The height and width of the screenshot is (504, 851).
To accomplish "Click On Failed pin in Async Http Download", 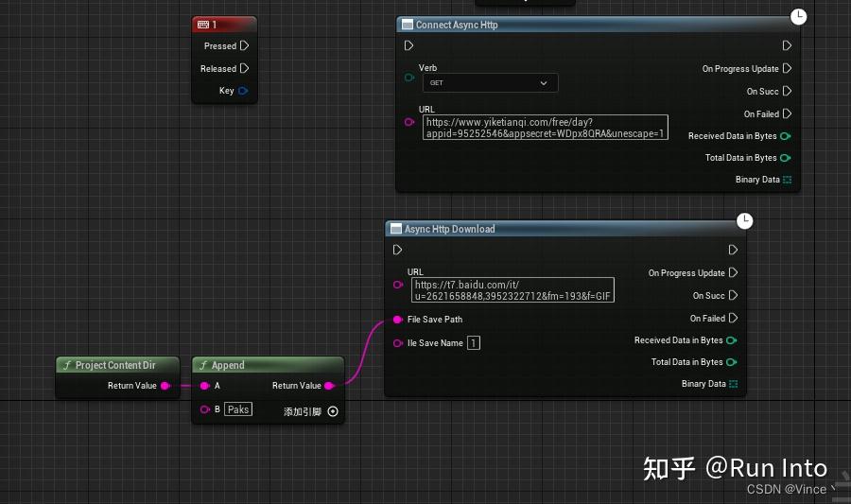I will click(x=733, y=318).
